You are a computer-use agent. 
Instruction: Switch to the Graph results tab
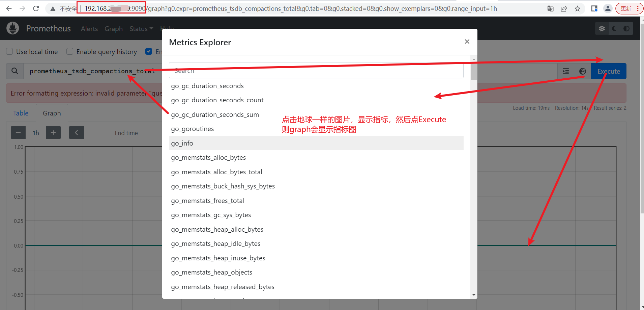tap(52, 113)
